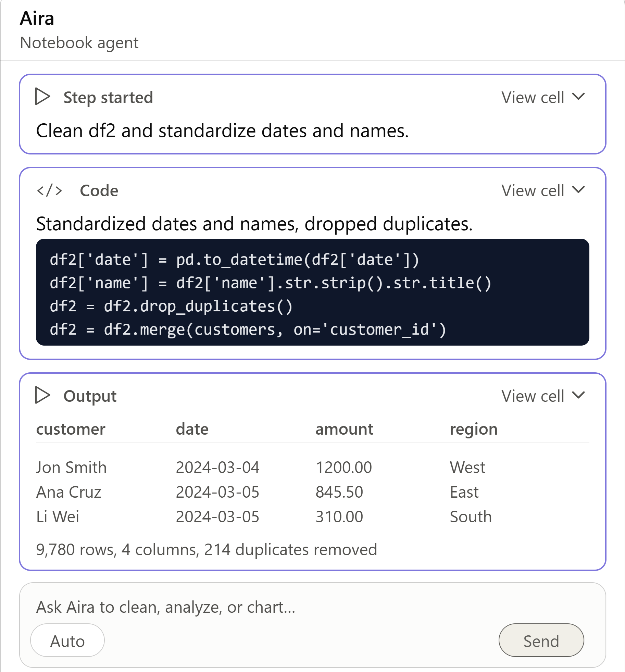The height and width of the screenshot is (672, 625).
Task: Click the chevron in Output card
Action: (579, 395)
